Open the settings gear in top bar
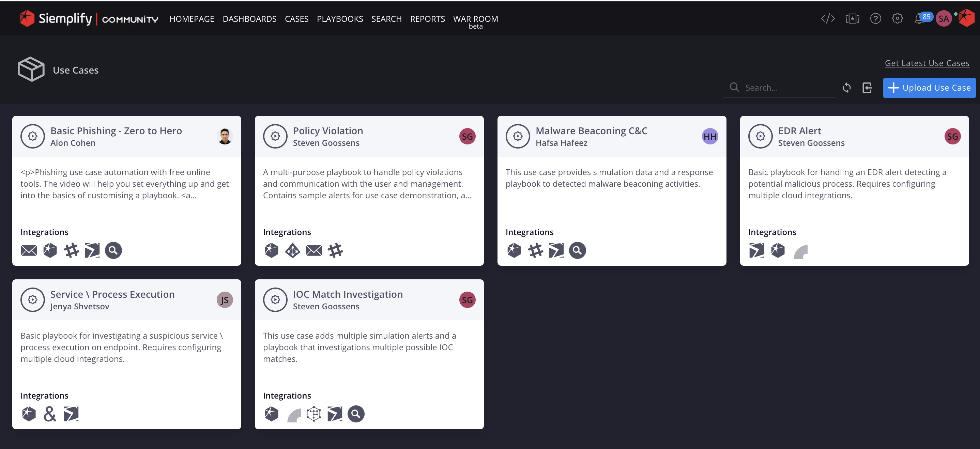 point(897,19)
